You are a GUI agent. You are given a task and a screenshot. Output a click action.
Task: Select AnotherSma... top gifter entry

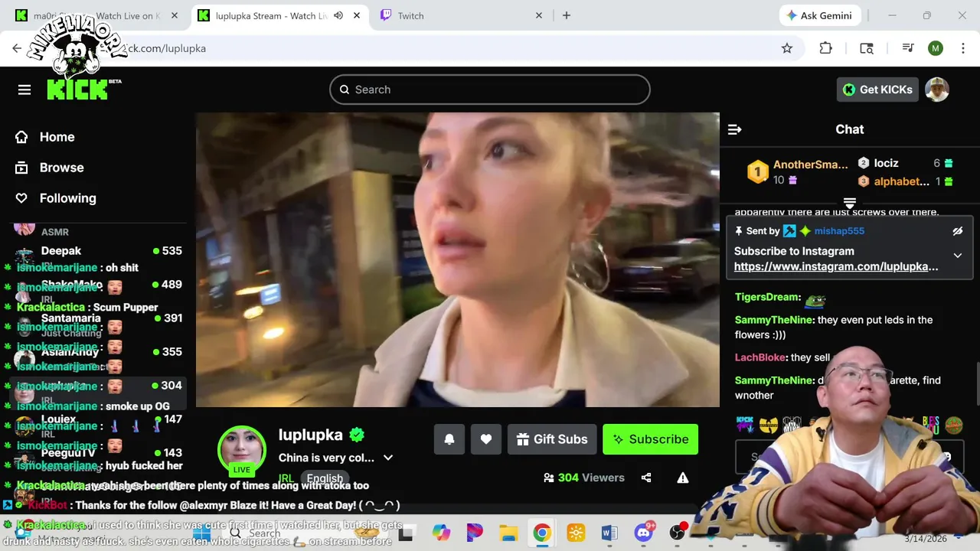tap(799, 171)
